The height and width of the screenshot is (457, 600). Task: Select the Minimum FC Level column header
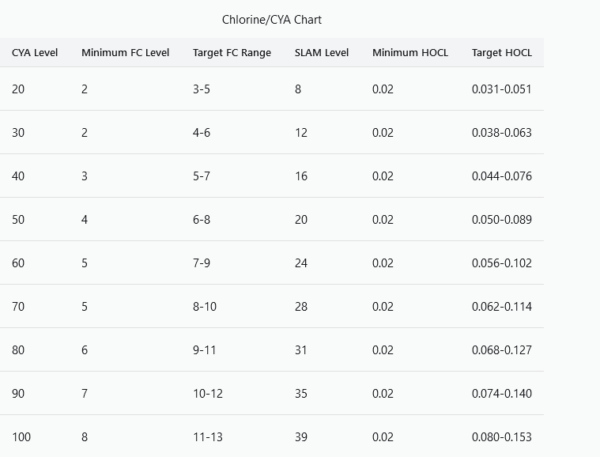coord(126,53)
